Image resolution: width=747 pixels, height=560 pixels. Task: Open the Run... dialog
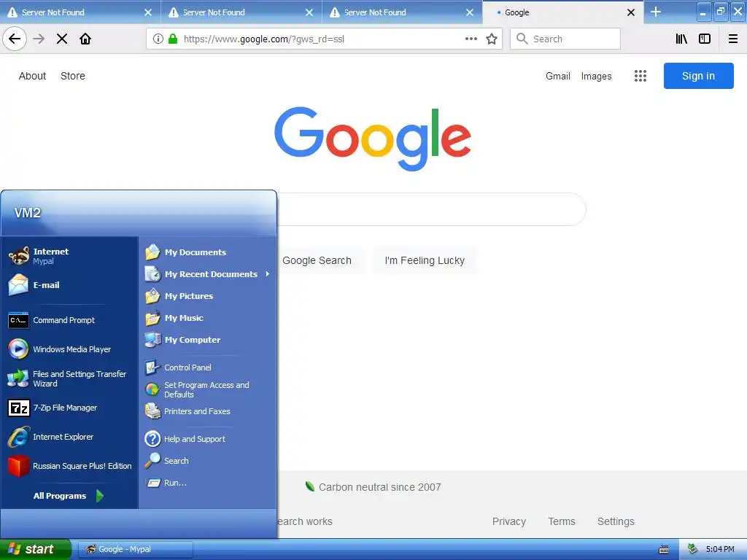(x=208, y=483)
